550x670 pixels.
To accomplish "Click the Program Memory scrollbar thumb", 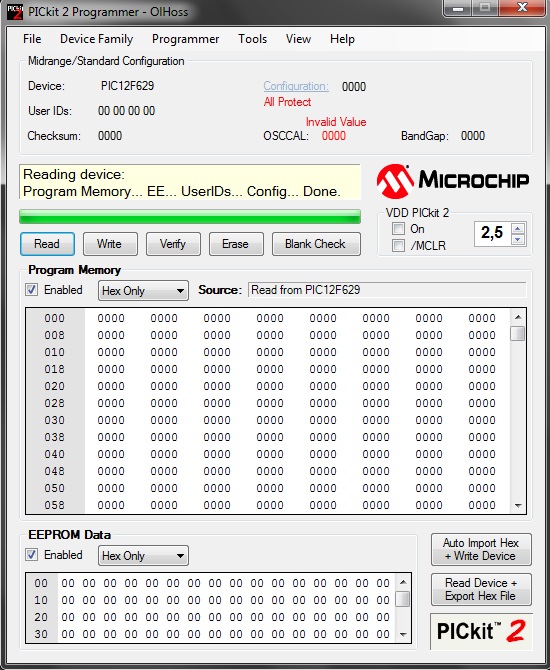I will 518,333.
